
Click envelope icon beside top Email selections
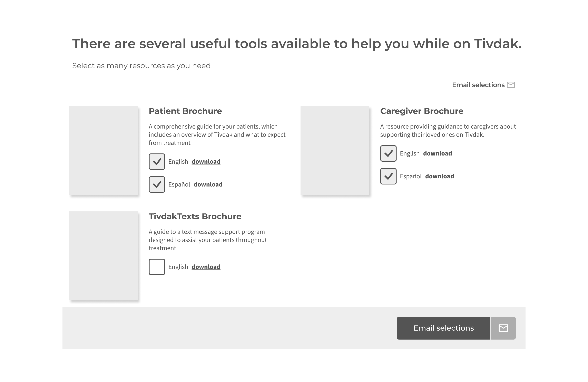click(511, 85)
